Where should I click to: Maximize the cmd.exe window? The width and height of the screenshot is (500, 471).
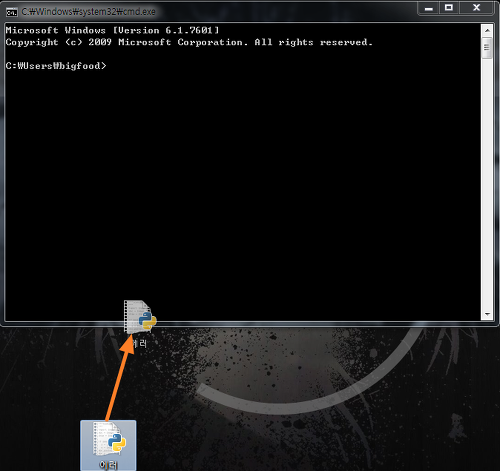449,8
